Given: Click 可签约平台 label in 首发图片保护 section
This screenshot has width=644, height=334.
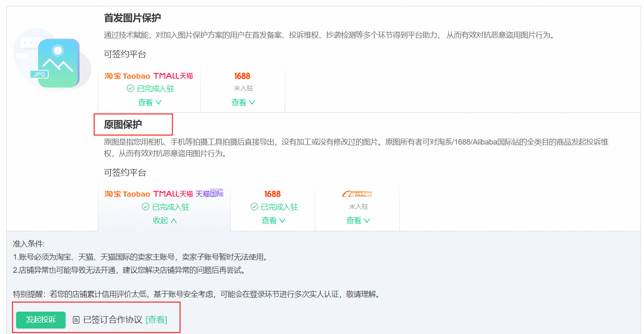Looking at the screenshot, I should (125, 54).
